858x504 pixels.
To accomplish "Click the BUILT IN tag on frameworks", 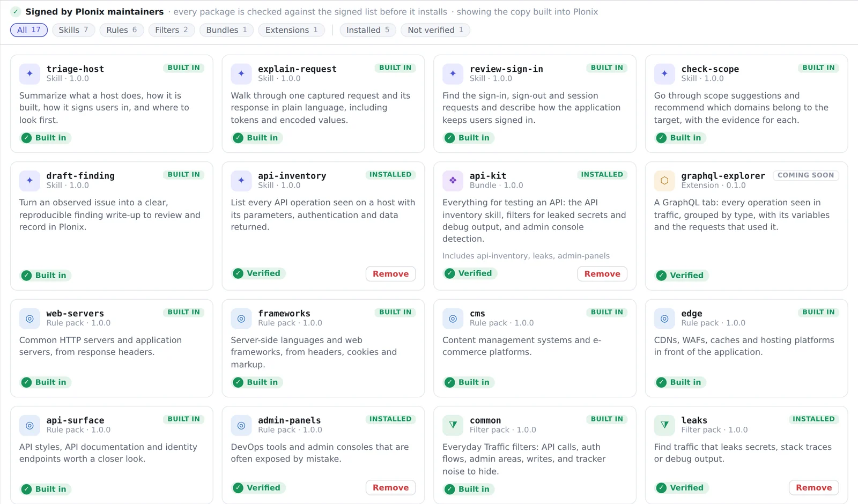I will 396,312.
